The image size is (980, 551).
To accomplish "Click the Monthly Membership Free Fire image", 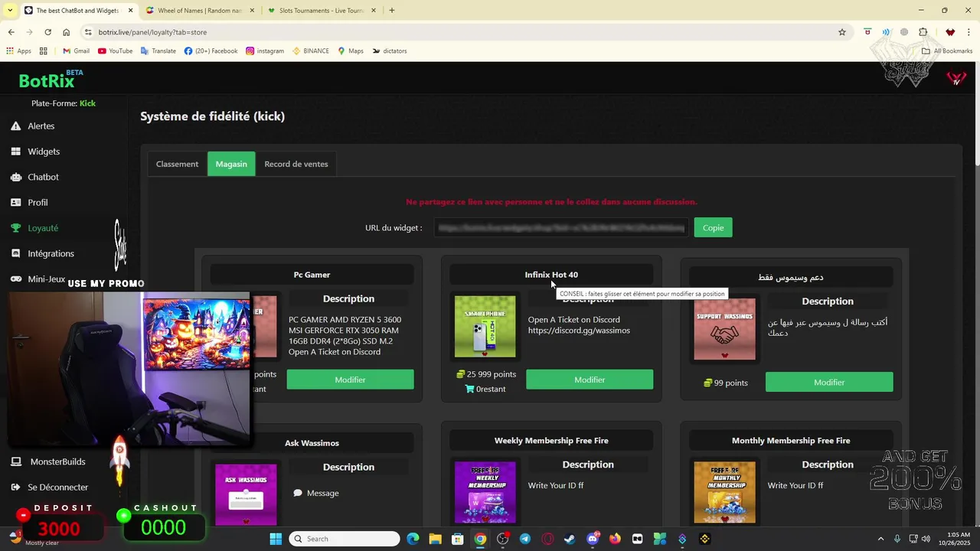I will (x=724, y=492).
